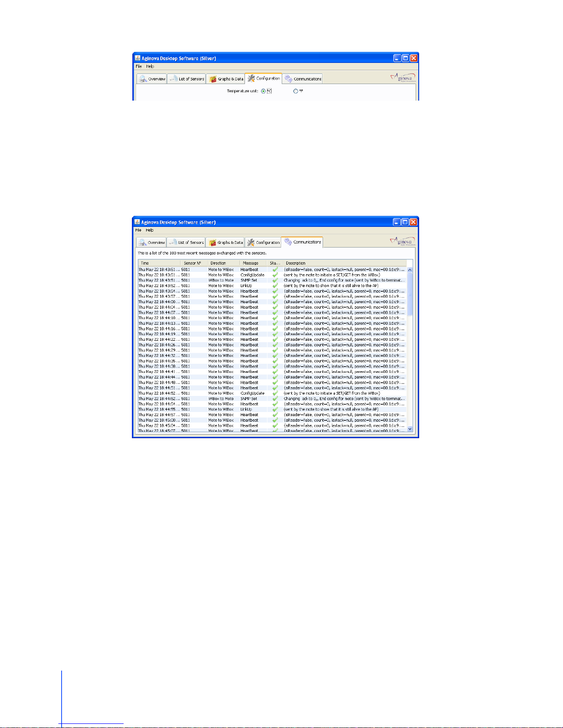Open the Overview tab in the upper Temperature unit window

pos(152,79)
